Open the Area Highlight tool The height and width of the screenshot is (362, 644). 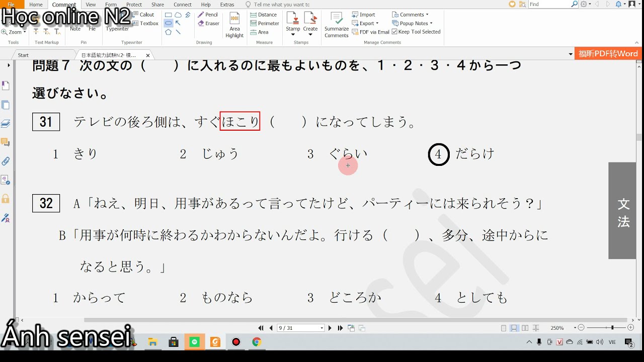pos(234,25)
